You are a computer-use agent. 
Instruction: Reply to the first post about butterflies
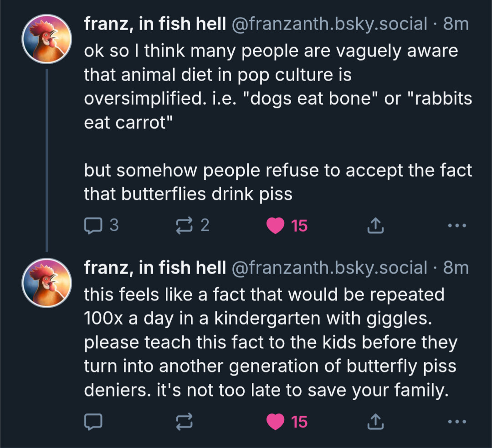coord(94,225)
